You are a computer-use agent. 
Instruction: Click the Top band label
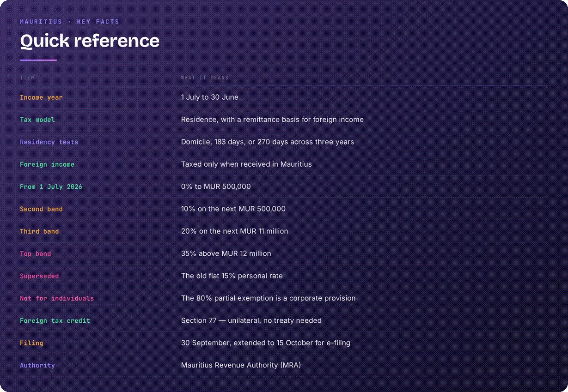[36, 253]
